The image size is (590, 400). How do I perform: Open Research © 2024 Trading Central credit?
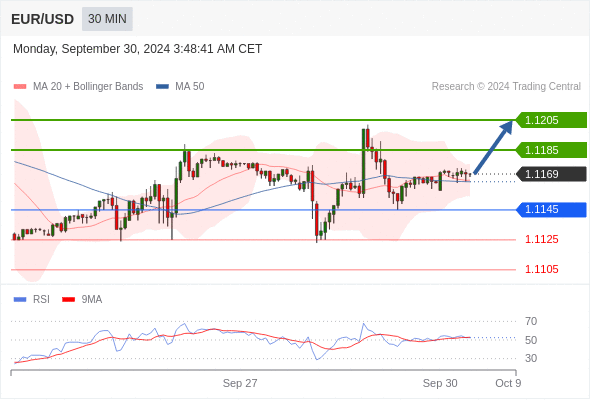[506, 87]
